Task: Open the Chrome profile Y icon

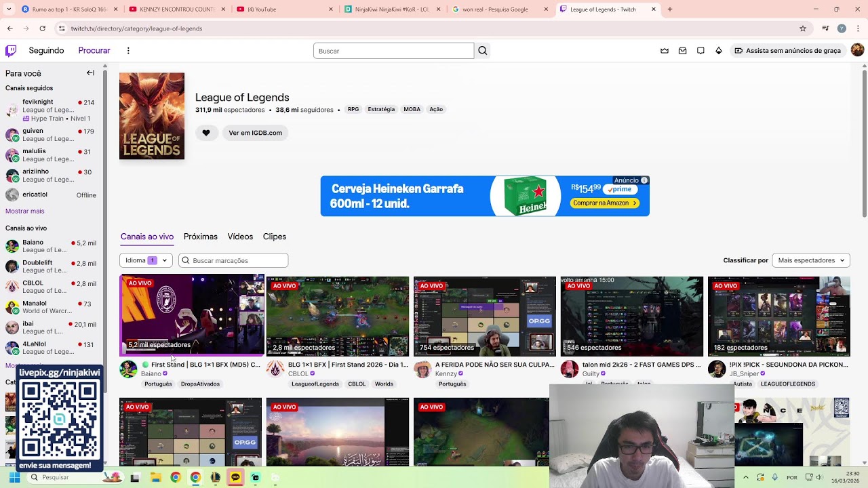Action: 842,28
